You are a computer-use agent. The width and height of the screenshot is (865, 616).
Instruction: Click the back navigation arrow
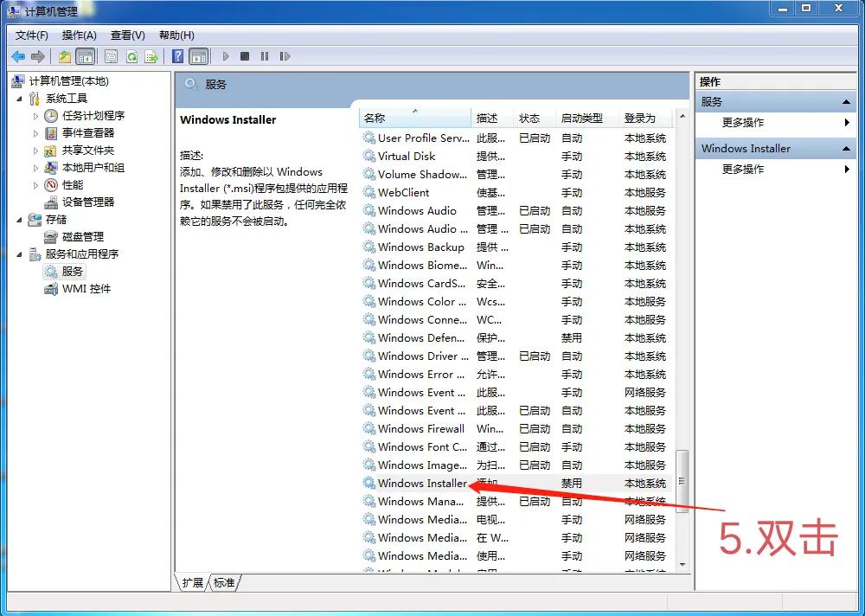(x=18, y=56)
